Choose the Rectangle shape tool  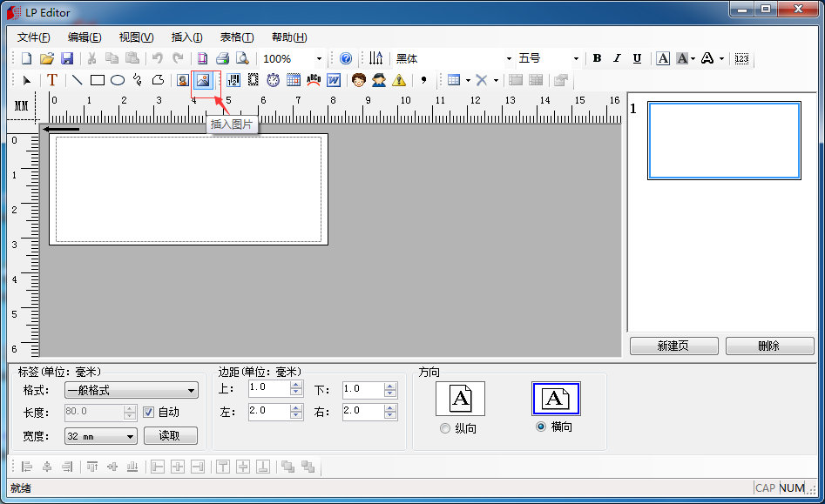(x=98, y=80)
